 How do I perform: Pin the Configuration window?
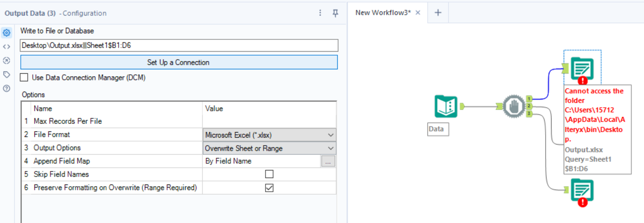(335, 13)
